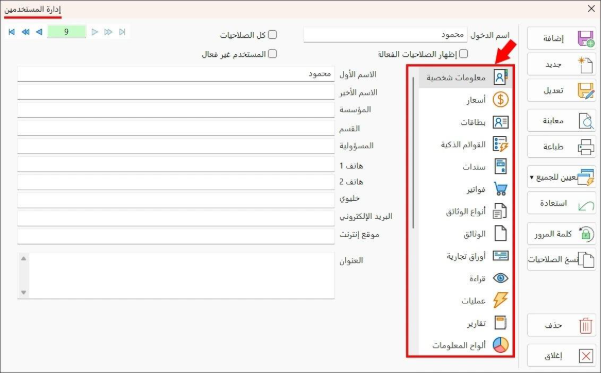Go to the previous user record
The height and width of the screenshot is (373, 601).
point(39,32)
